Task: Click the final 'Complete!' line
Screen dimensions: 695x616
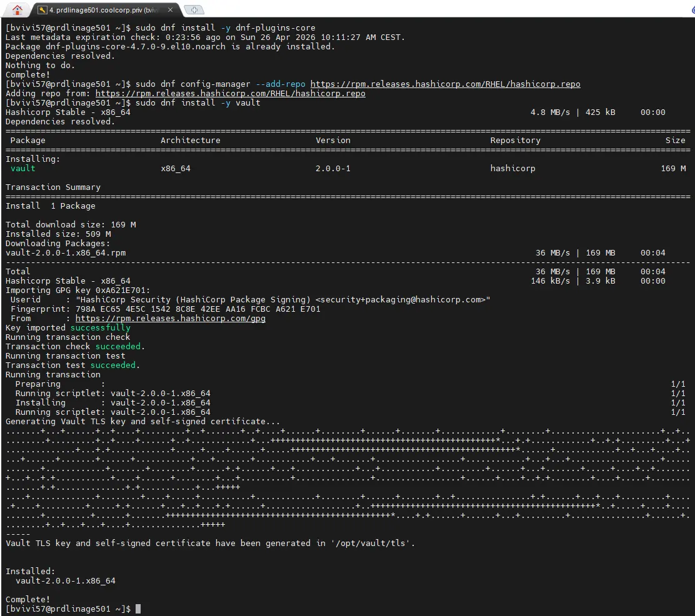Action: 28,600
